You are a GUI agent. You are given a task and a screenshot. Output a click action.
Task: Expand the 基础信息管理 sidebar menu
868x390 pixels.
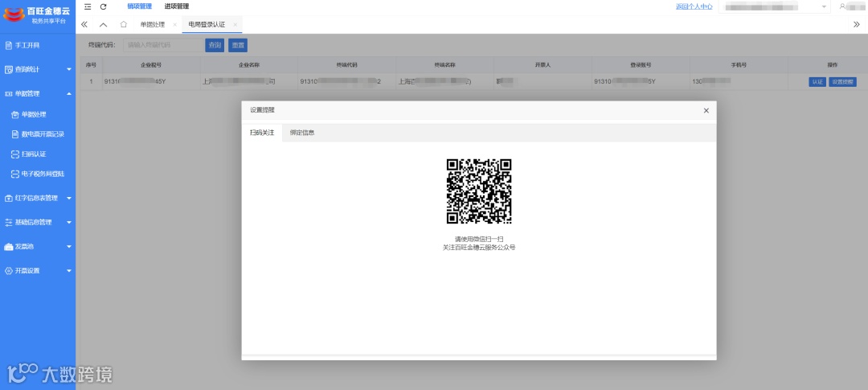tap(38, 222)
